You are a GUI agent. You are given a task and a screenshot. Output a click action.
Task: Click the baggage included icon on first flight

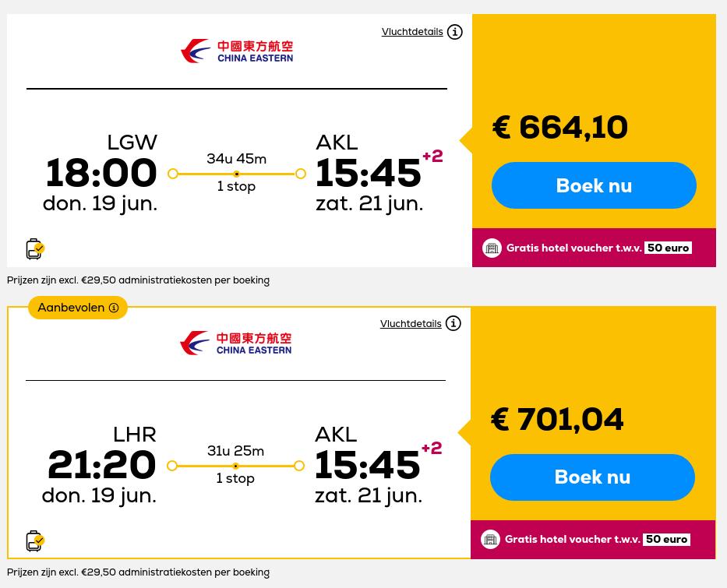[34, 248]
